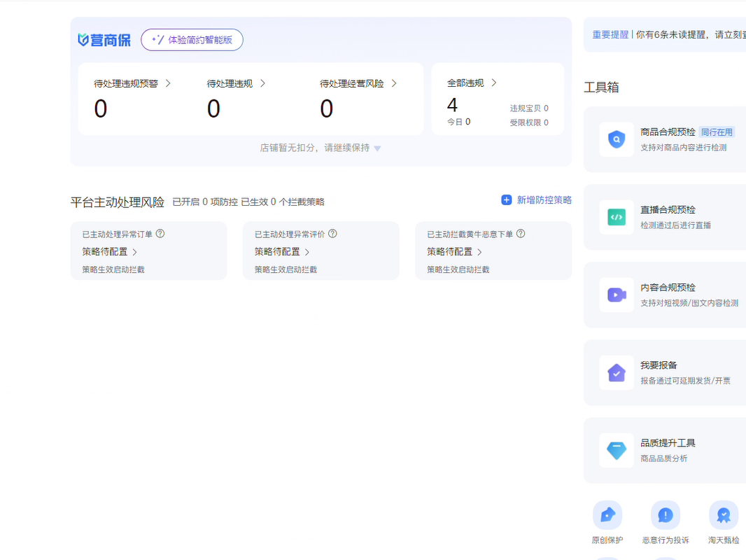Click 体验简约智能版 button

point(192,40)
